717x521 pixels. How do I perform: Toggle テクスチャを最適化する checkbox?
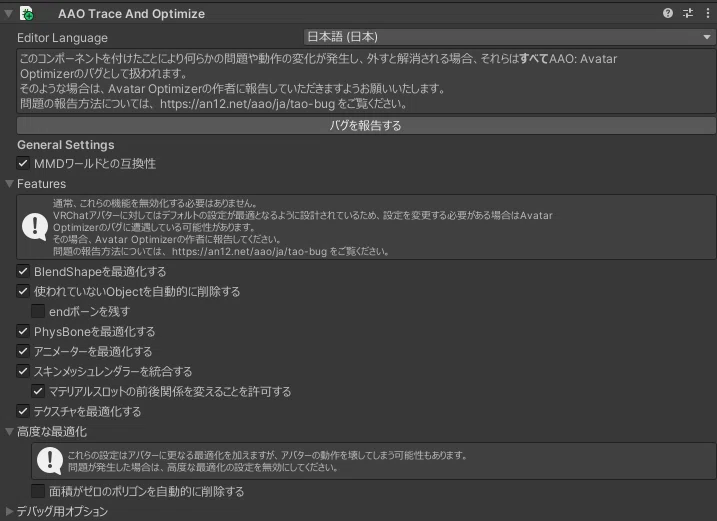(x=23, y=411)
